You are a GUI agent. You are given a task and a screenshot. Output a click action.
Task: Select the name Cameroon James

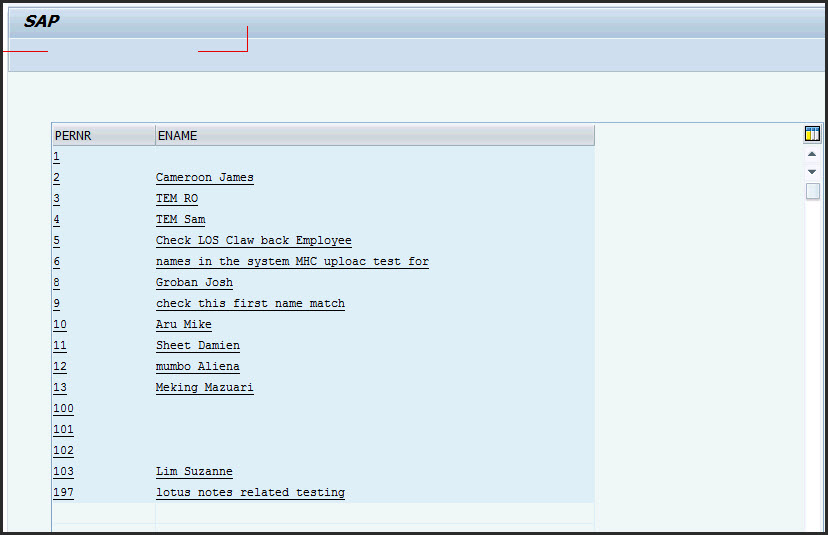205,177
